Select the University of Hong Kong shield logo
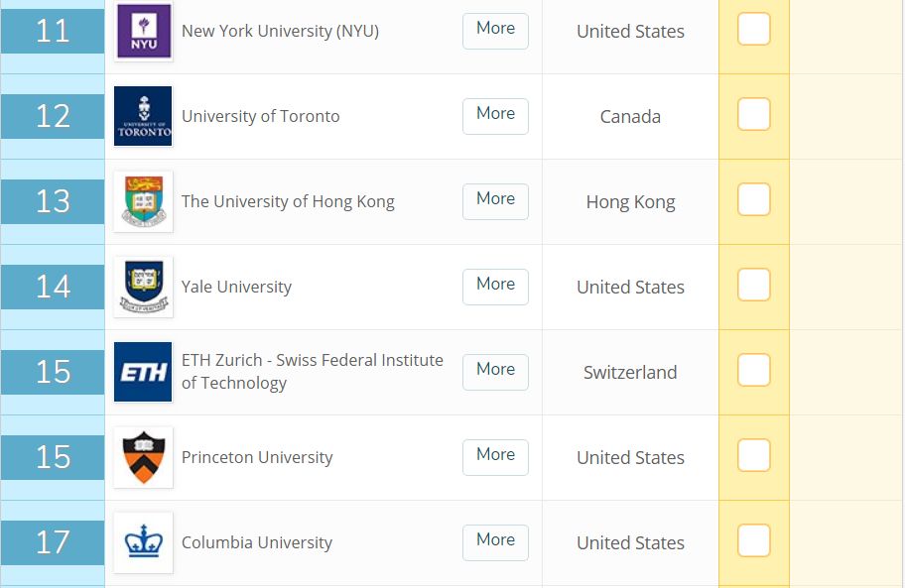Screen dimensions: 905x588 pos(143,201)
